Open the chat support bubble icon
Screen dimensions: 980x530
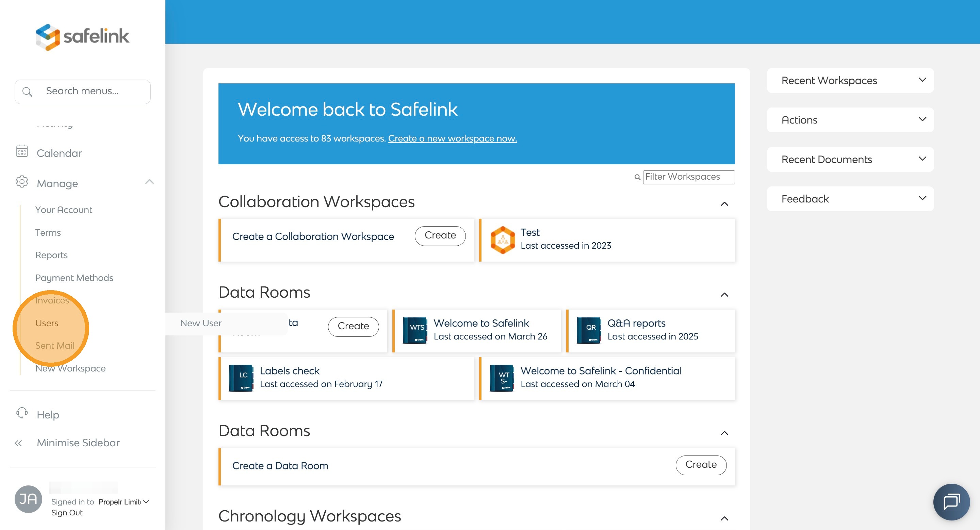pos(951,502)
